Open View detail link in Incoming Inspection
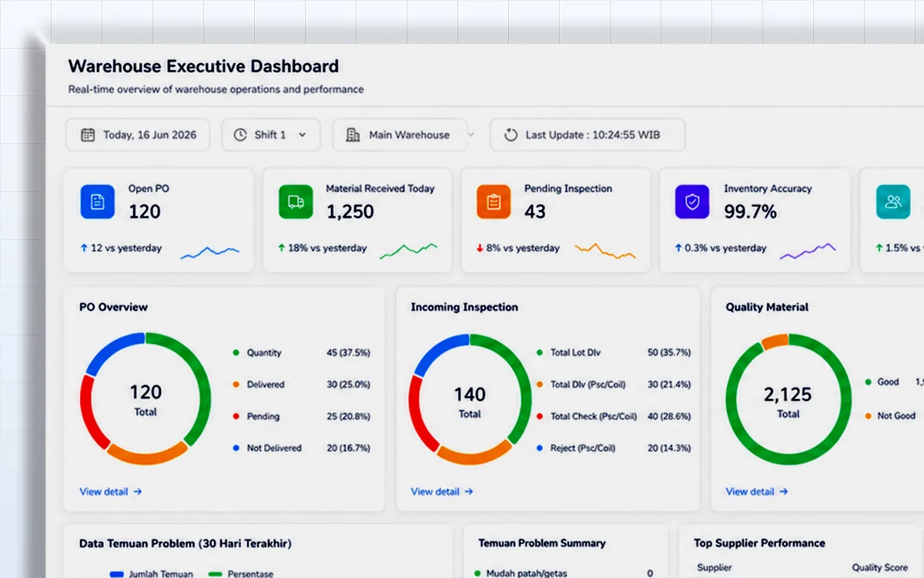Image resolution: width=924 pixels, height=578 pixels. (442, 492)
